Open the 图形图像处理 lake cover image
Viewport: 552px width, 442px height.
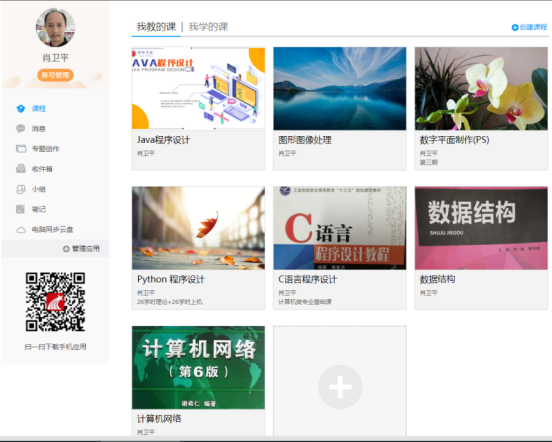click(340, 88)
